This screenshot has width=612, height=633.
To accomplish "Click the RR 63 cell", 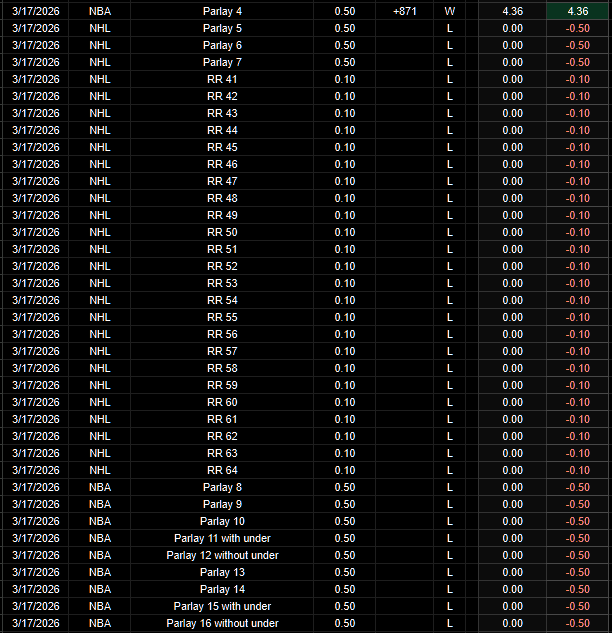I will (x=222, y=453).
